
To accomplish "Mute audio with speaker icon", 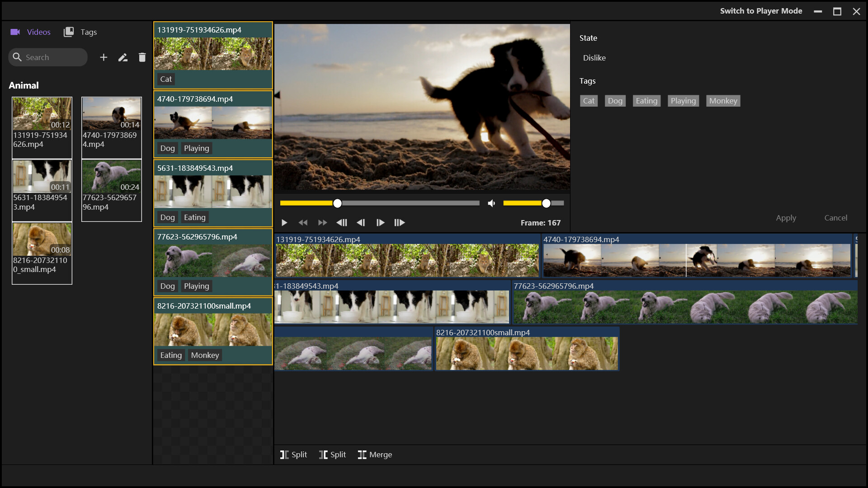I will coord(491,203).
